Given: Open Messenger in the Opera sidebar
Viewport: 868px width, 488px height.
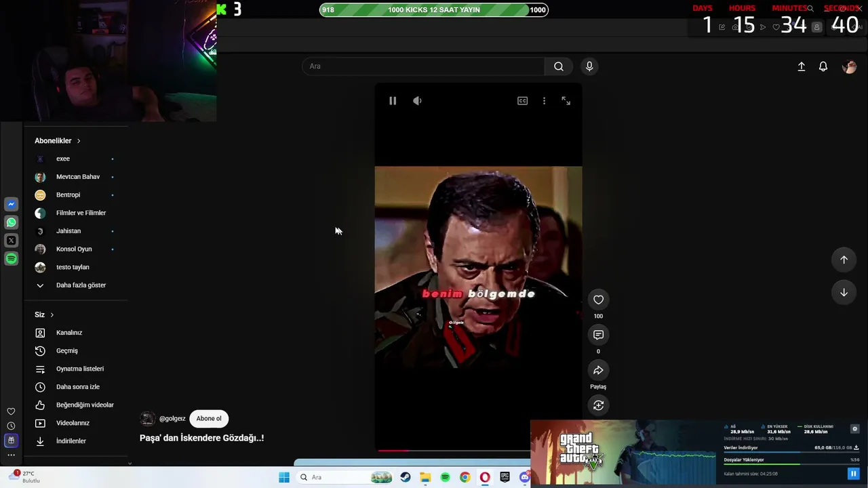Looking at the screenshot, I should coord(12,204).
